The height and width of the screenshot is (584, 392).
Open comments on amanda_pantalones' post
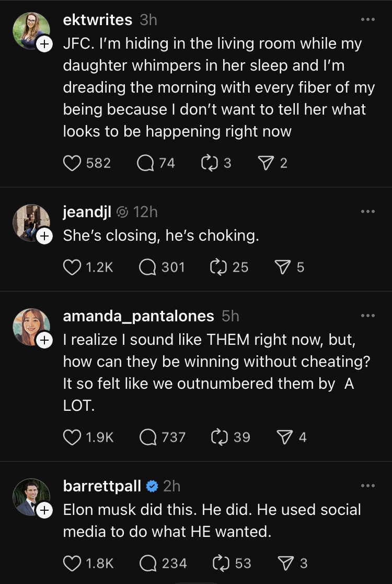point(149,437)
